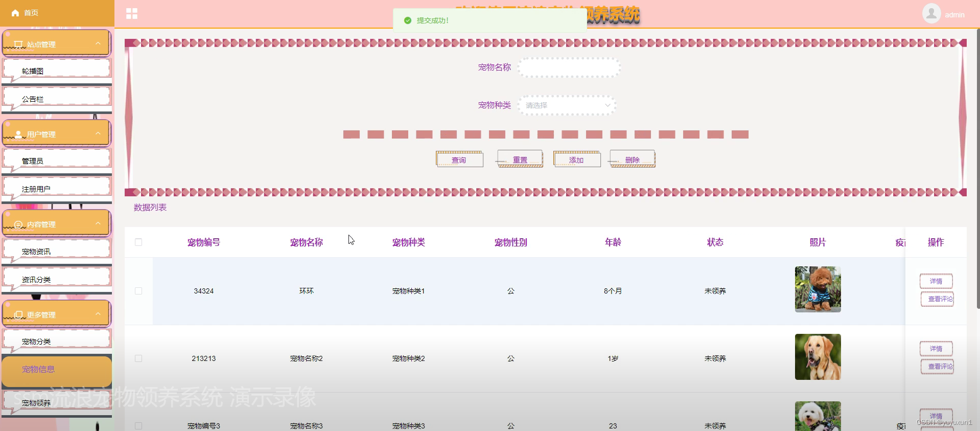This screenshot has width=980, height=431.
Task: Collapse the 站点管理 menu chevron
Action: coord(98,43)
